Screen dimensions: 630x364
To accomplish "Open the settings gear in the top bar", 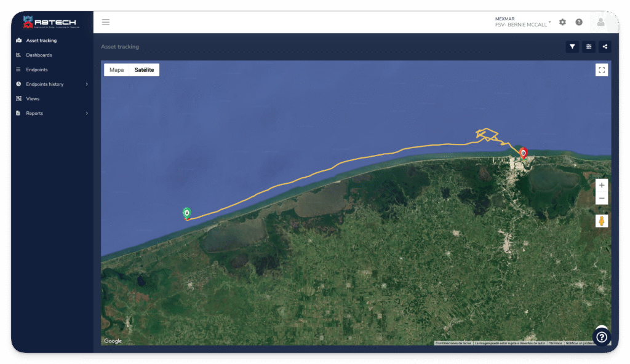I will click(562, 22).
